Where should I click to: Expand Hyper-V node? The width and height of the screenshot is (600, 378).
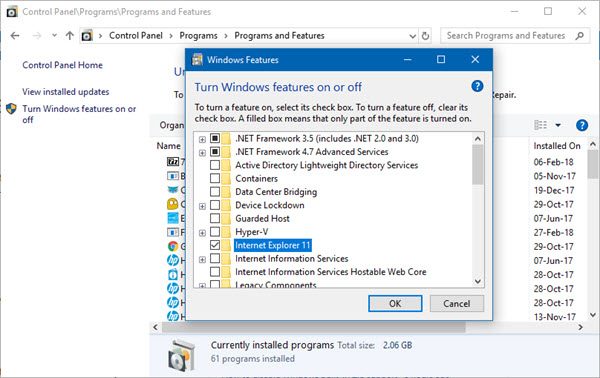(x=202, y=233)
